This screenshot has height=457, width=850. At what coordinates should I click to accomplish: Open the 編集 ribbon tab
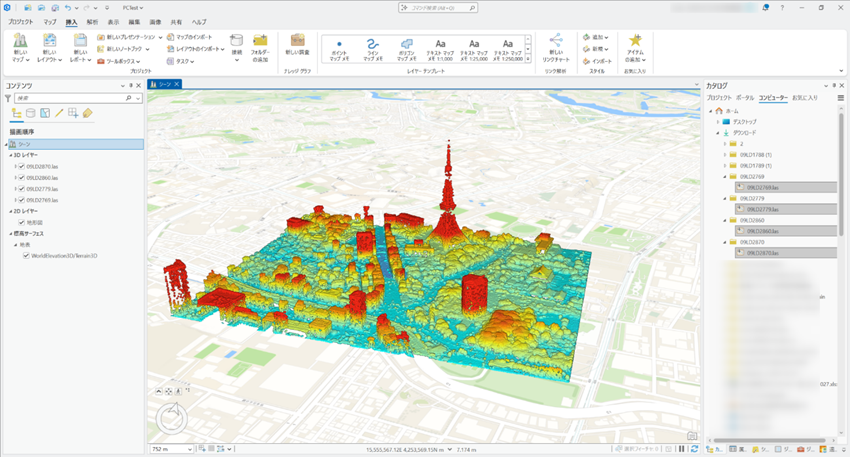coord(134,22)
